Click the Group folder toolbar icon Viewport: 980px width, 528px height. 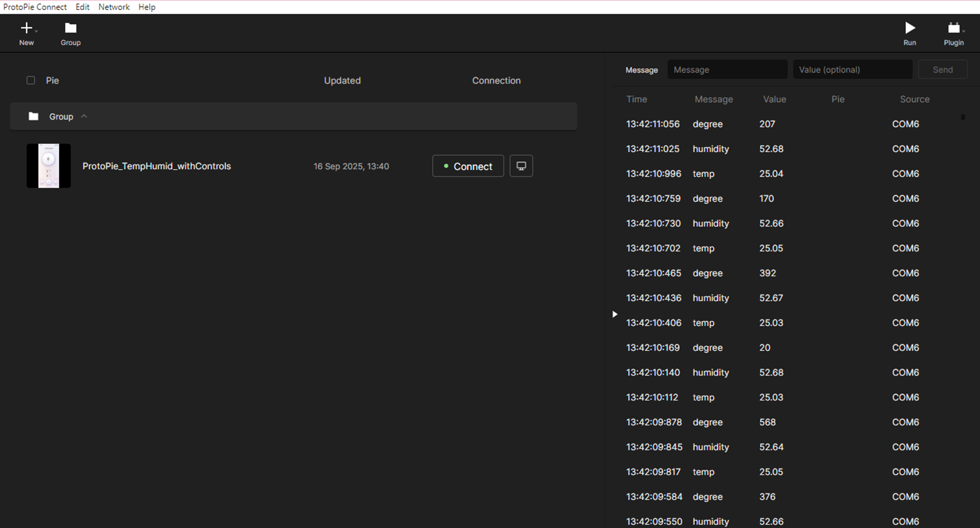tap(70, 28)
